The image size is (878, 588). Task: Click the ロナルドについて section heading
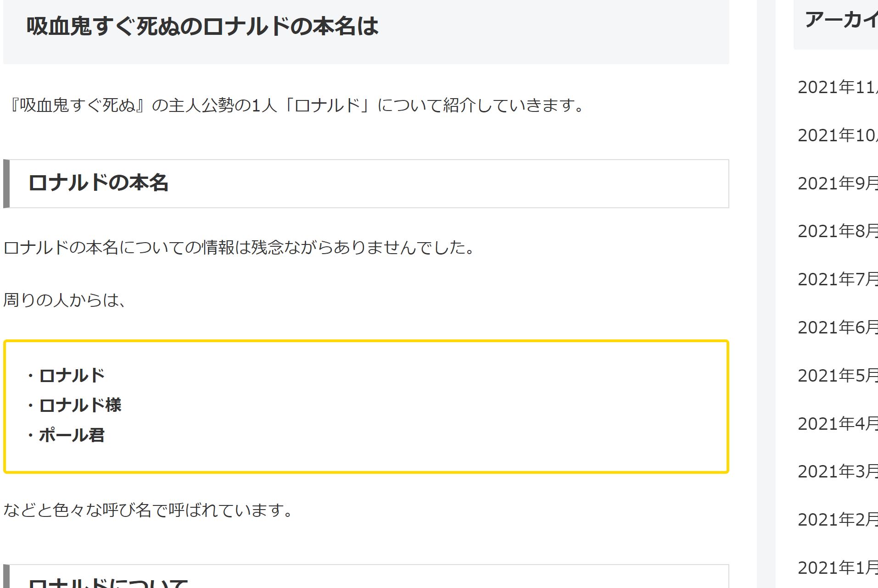coord(108,582)
